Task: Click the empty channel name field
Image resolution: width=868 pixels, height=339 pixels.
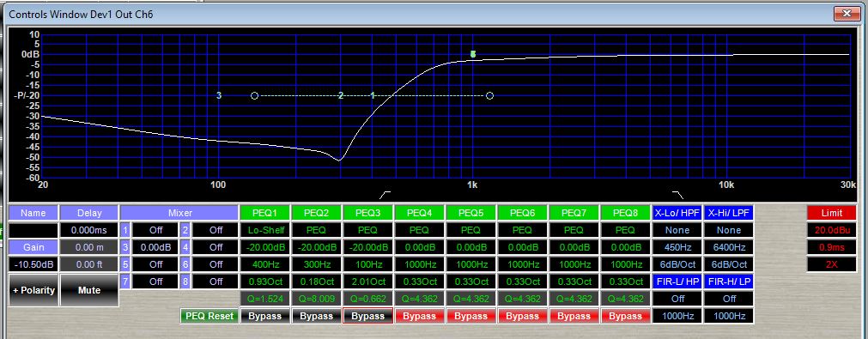Action: pos(33,230)
